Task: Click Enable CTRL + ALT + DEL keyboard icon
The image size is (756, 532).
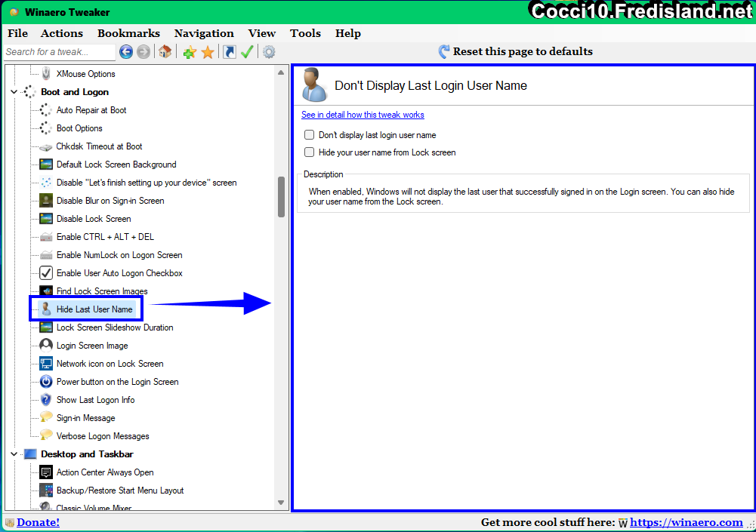Action: 46,237
